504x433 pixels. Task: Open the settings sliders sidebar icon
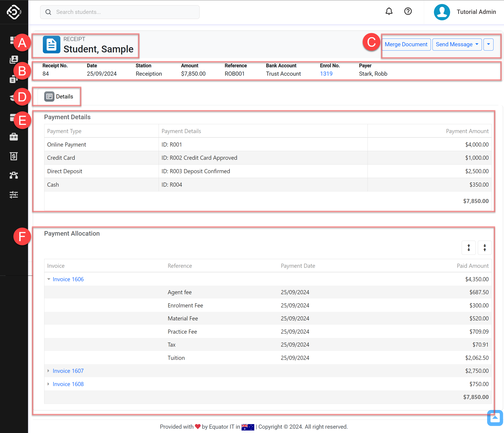coord(14,195)
